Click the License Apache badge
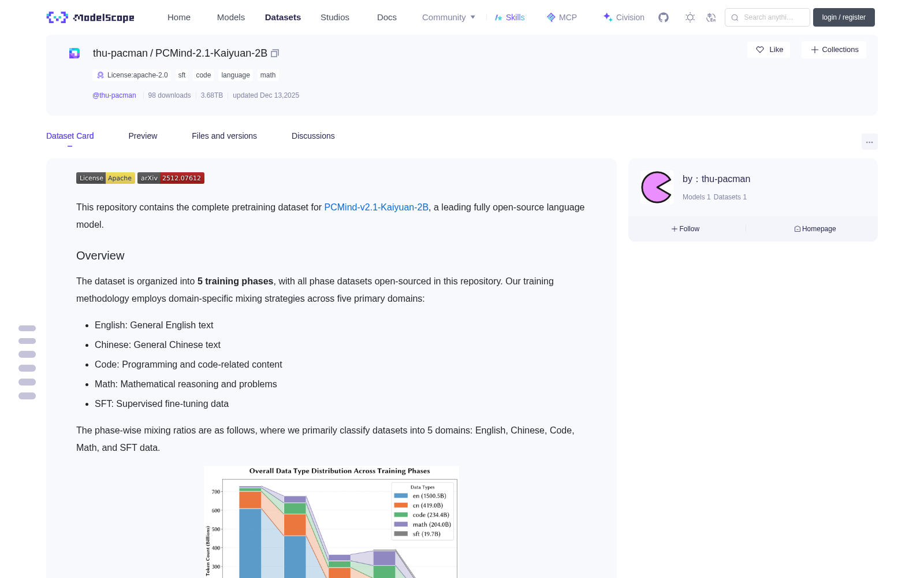 tap(106, 178)
